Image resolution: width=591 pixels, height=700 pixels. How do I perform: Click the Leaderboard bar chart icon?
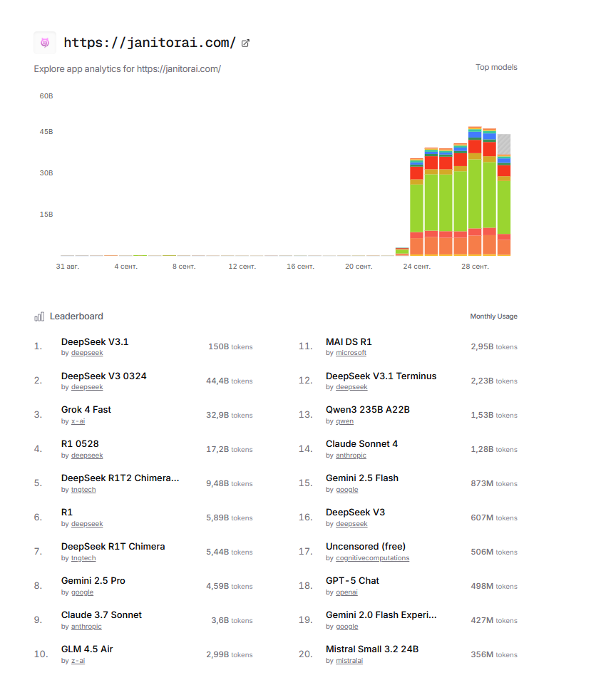pyautogui.click(x=39, y=316)
